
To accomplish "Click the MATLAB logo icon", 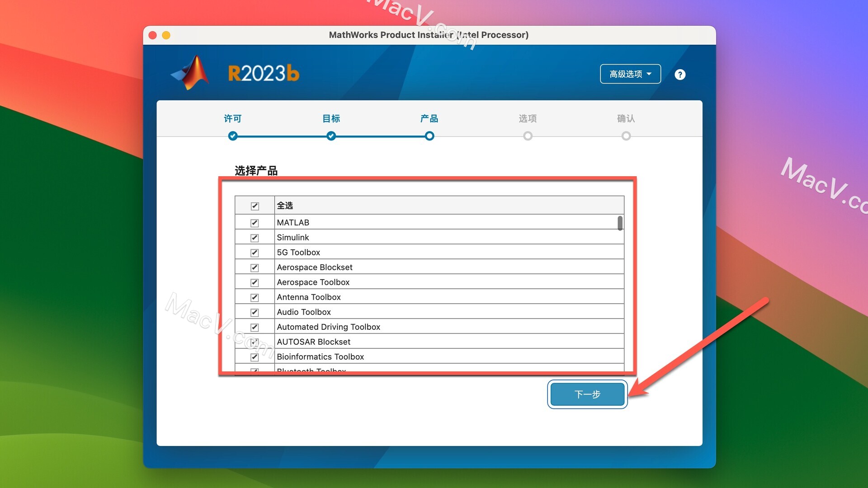I will click(191, 73).
